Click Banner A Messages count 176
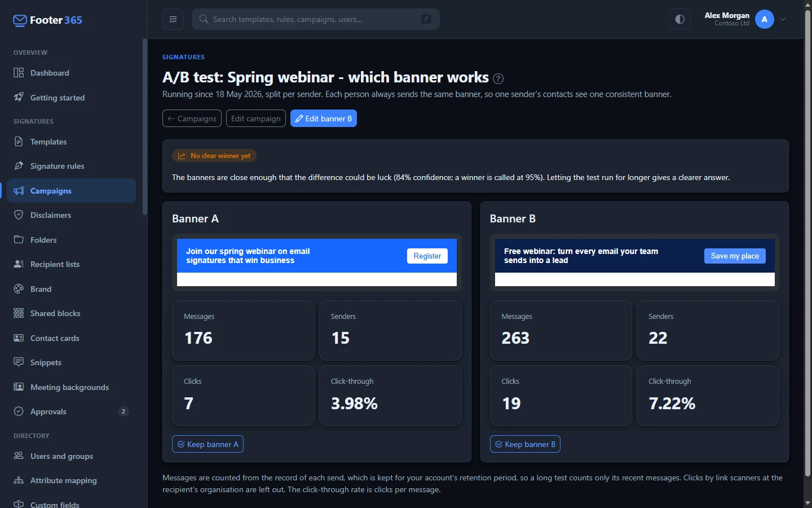Viewport: 812px width, 508px height. [198, 338]
